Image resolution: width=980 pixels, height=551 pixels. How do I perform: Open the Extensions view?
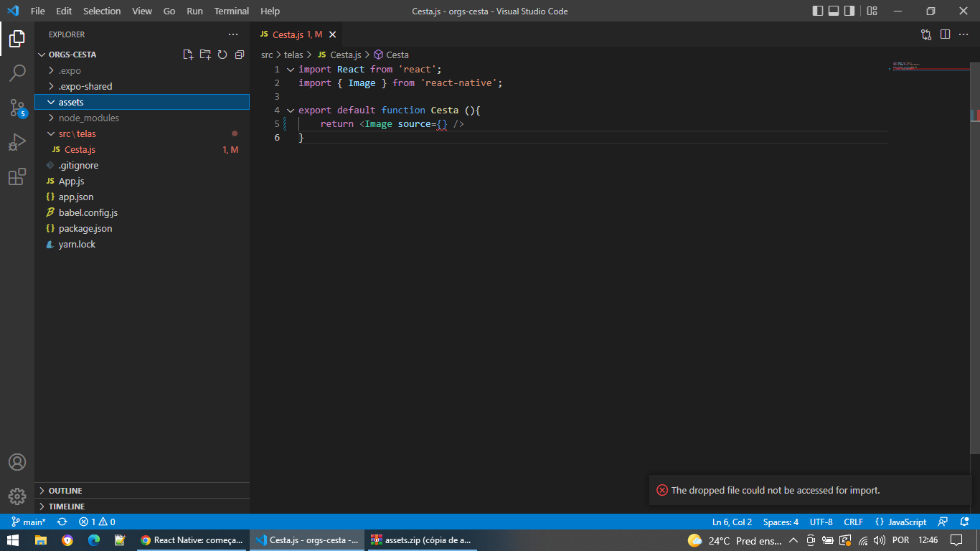pyautogui.click(x=17, y=177)
